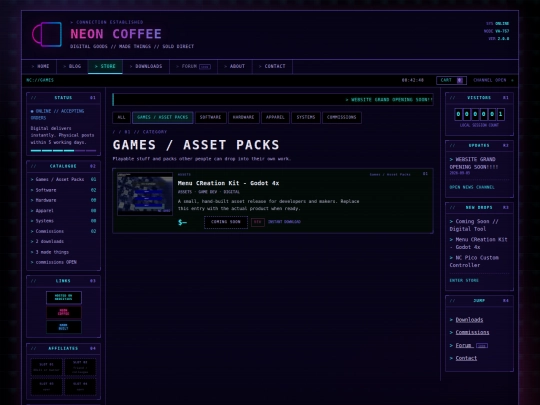Open the FORUM nav tab
This screenshot has width=540, height=405.
click(194, 66)
